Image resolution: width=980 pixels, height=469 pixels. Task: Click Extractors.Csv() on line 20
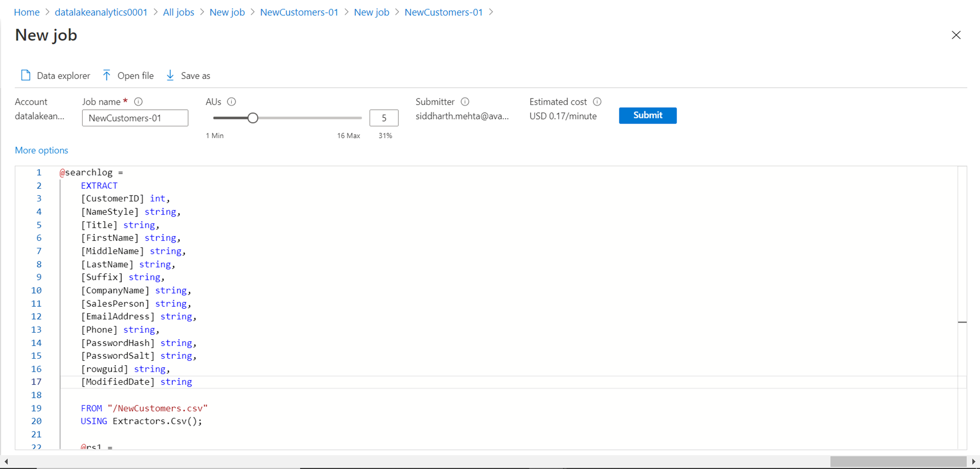pyautogui.click(x=157, y=421)
